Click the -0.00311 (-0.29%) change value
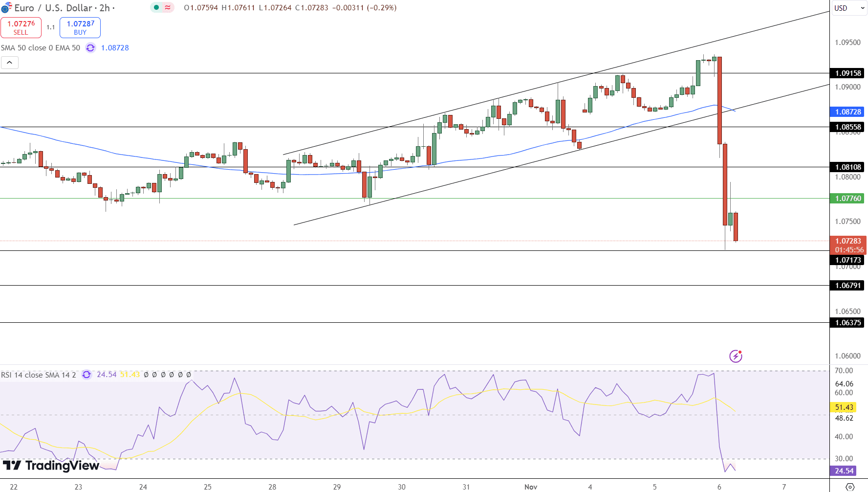The width and height of the screenshot is (868, 492). (365, 8)
